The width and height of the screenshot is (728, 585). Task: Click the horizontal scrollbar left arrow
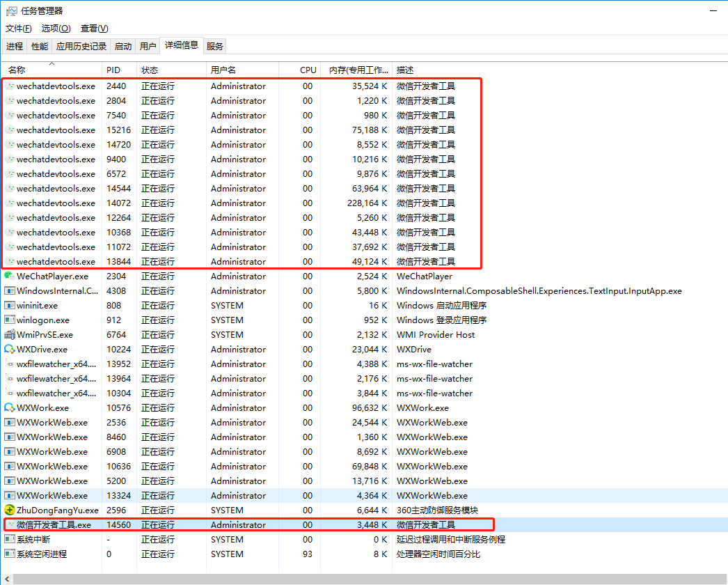tap(6, 579)
